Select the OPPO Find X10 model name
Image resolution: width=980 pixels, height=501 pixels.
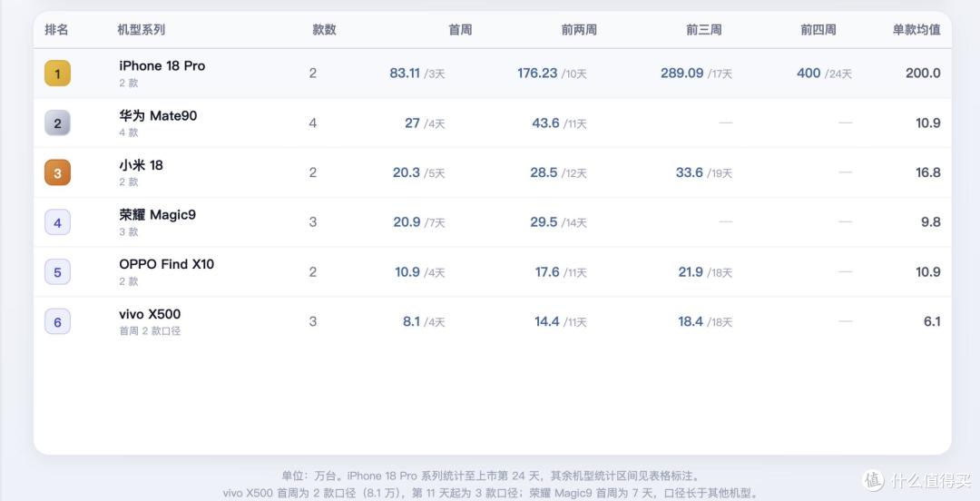[166, 264]
